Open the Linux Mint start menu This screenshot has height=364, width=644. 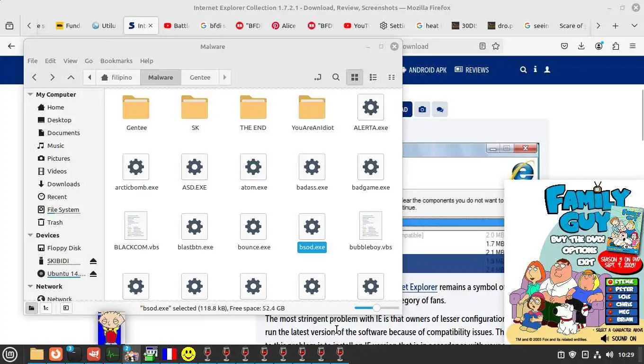click(10, 354)
